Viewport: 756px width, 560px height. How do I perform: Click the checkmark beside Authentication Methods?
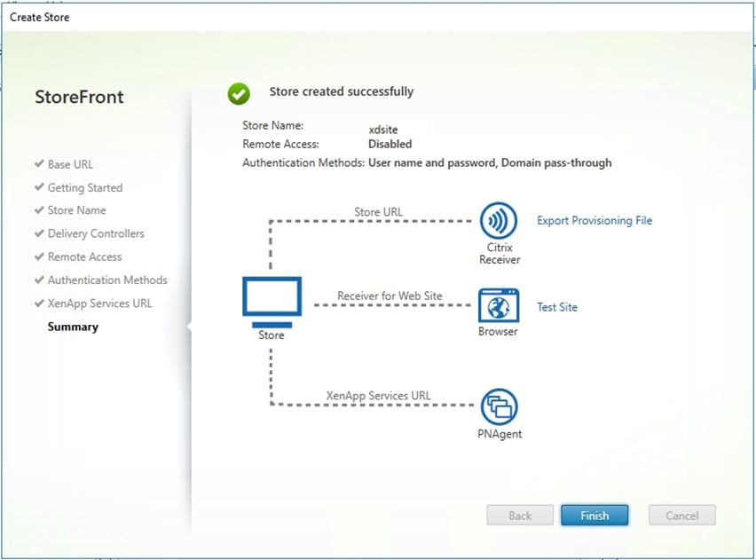(39, 280)
